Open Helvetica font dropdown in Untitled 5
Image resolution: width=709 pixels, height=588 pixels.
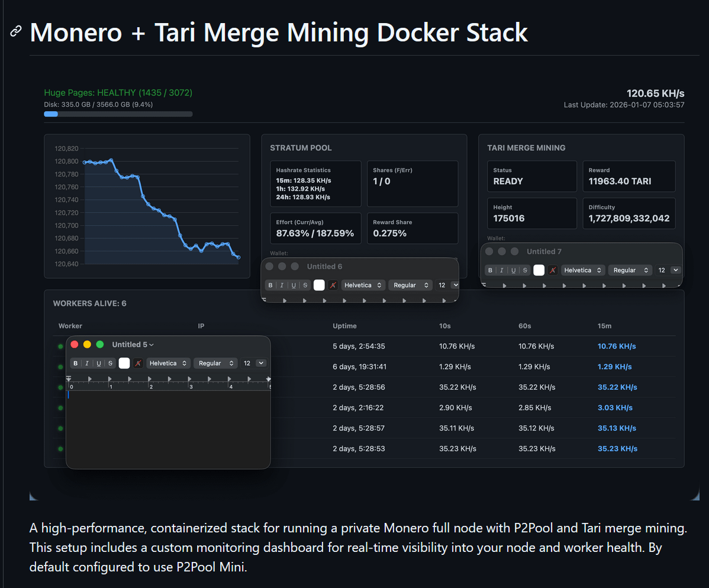(168, 363)
